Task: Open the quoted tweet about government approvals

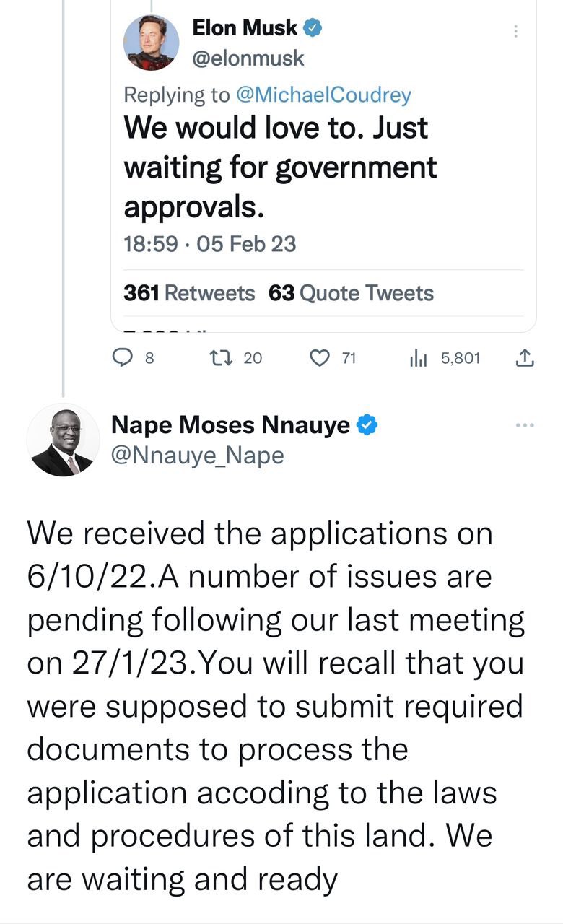Action: (280, 167)
